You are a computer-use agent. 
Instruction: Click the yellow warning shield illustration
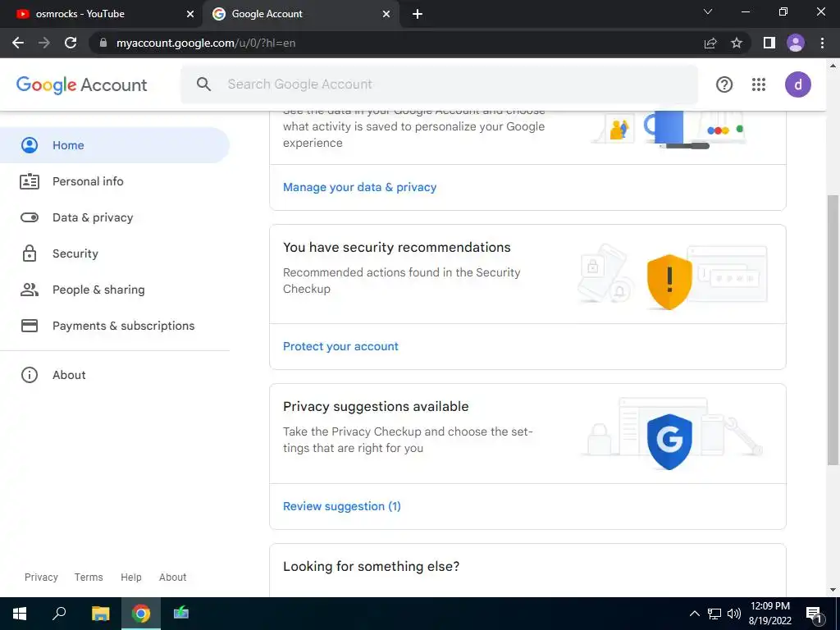tap(669, 282)
